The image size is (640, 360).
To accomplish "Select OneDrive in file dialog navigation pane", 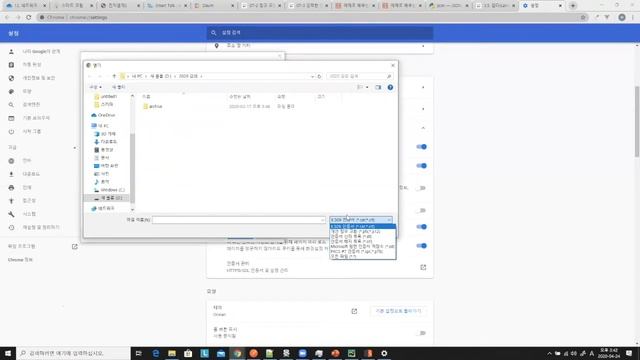I will click(103, 116).
